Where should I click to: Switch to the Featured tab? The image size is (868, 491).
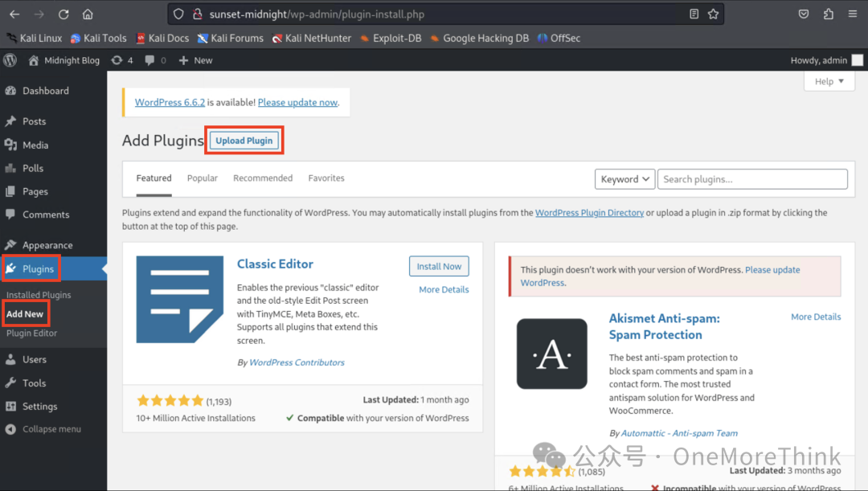(154, 178)
